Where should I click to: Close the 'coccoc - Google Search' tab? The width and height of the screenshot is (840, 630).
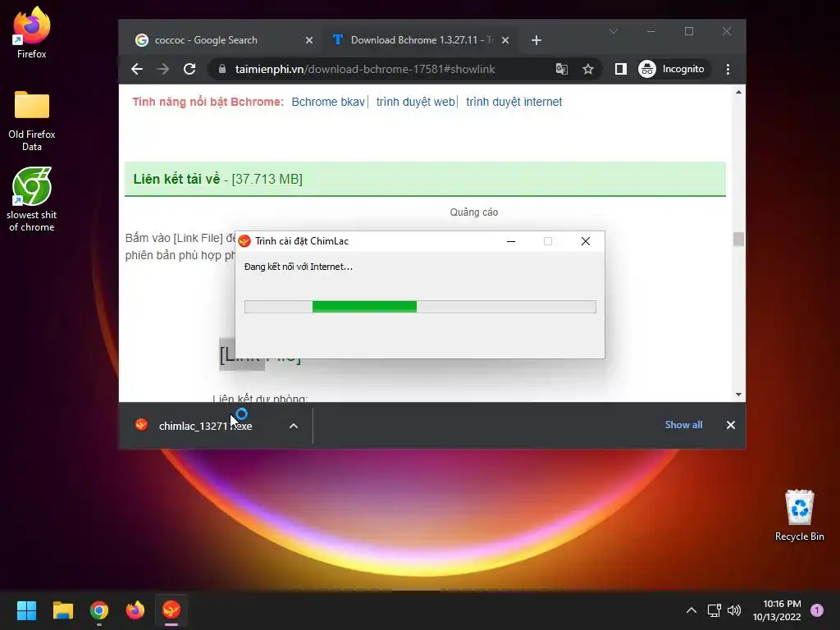tap(309, 40)
